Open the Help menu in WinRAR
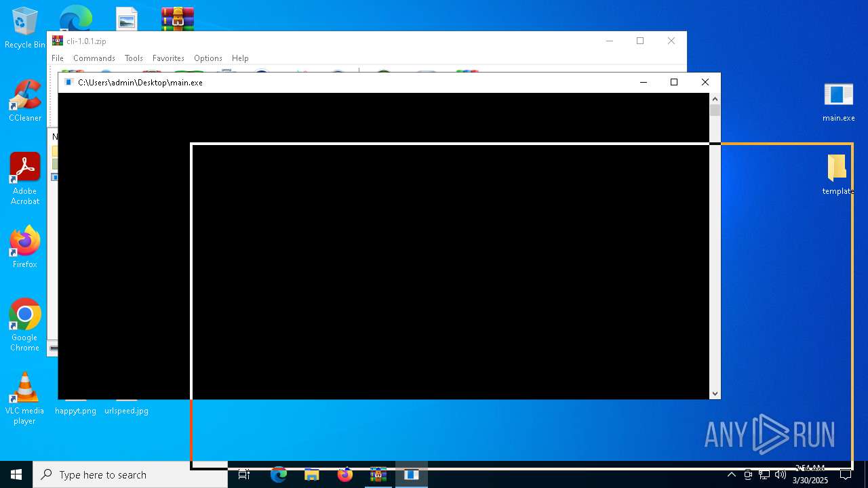The height and width of the screenshot is (488, 868). click(240, 58)
